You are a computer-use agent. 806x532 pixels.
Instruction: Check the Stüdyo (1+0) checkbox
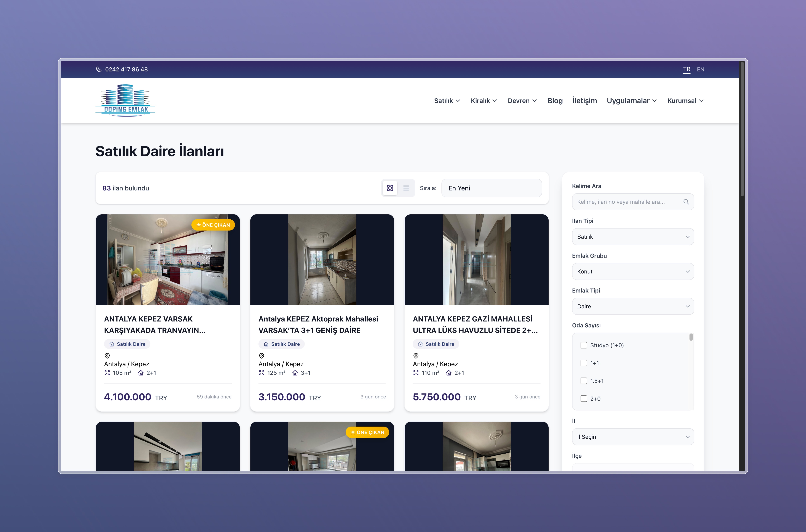point(583,345)
